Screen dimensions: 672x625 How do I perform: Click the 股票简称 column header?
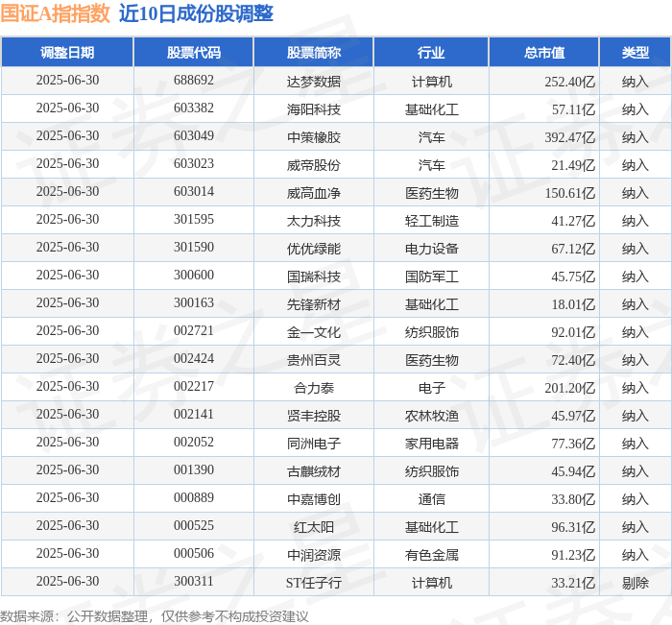[314, 52]
